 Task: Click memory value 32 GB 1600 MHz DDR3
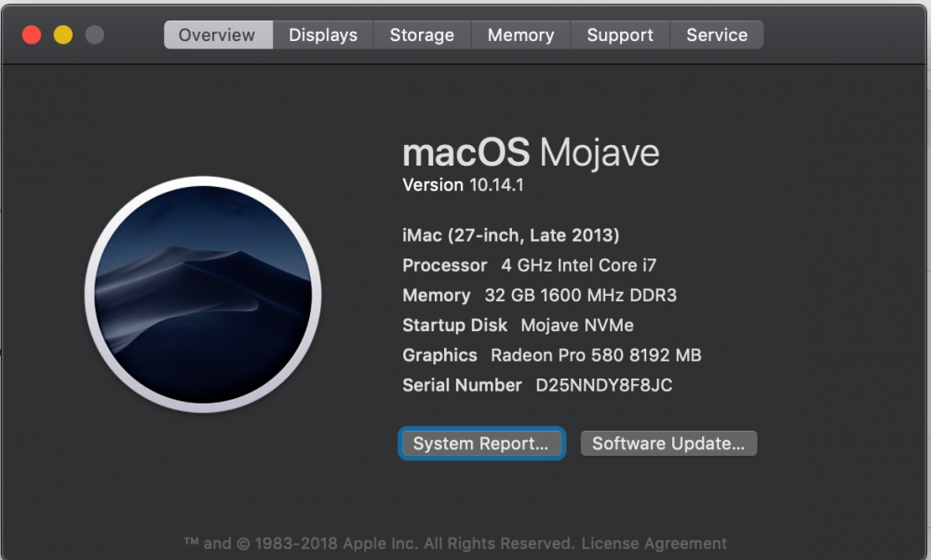(x=581, y=296)
